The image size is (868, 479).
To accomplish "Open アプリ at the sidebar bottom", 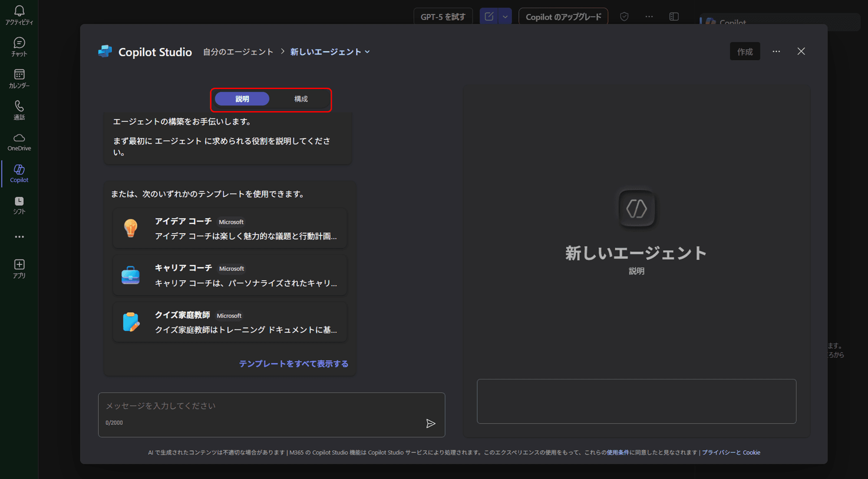I will click(19, 268).
